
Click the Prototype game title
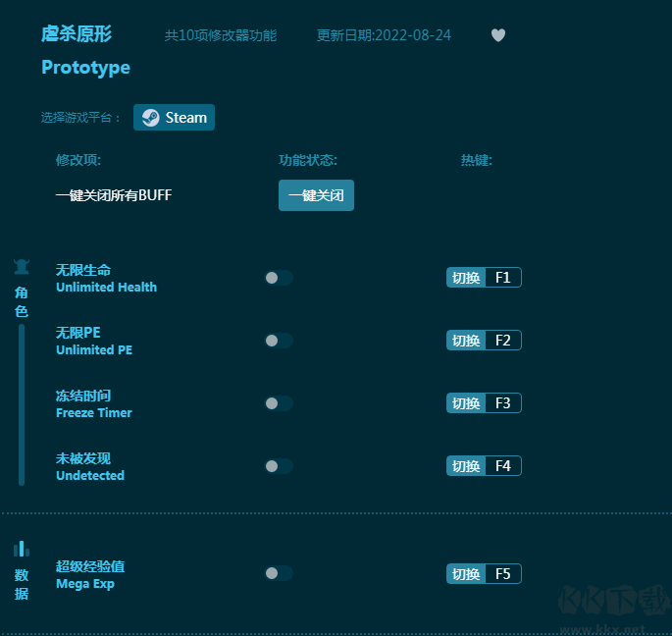85,68
